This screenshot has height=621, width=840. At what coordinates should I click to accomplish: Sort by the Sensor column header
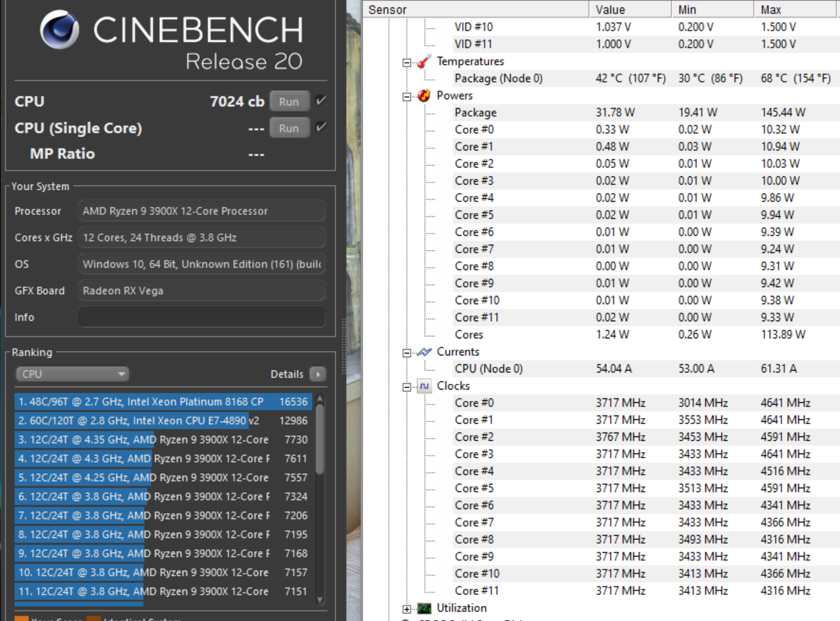coord(476,9)
